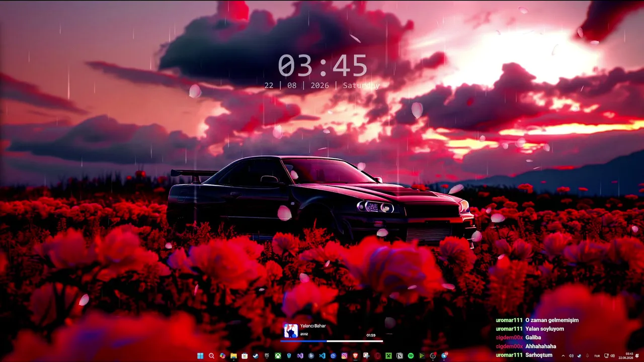The height and width of the screenshot is (362, 644).
Task: Click cigdem00x message 'Galiba'
Action: pyautogui.click(x=533, y=337)
